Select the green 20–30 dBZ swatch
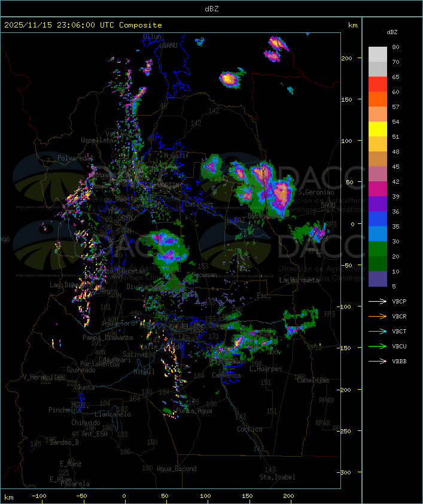Viewport: 423px width, 504px height. 378,249
